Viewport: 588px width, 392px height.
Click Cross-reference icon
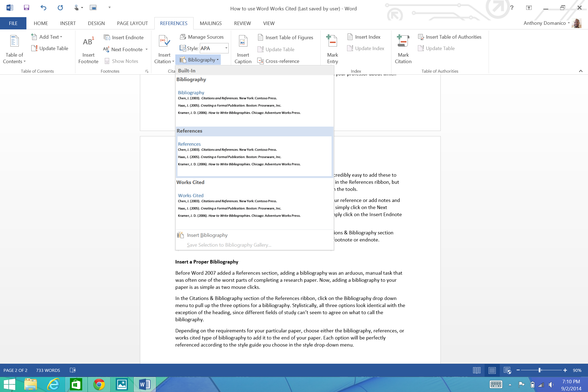[x=261, y=61]
